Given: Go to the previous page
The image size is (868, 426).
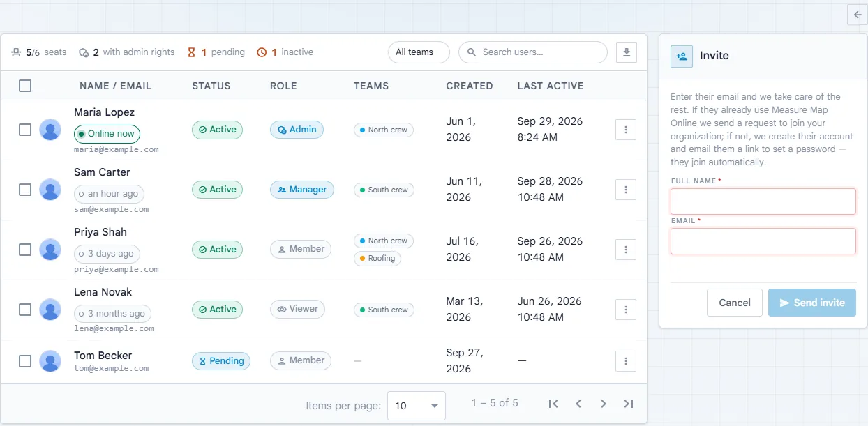Looking at the screenshot, I should [578, 404].
